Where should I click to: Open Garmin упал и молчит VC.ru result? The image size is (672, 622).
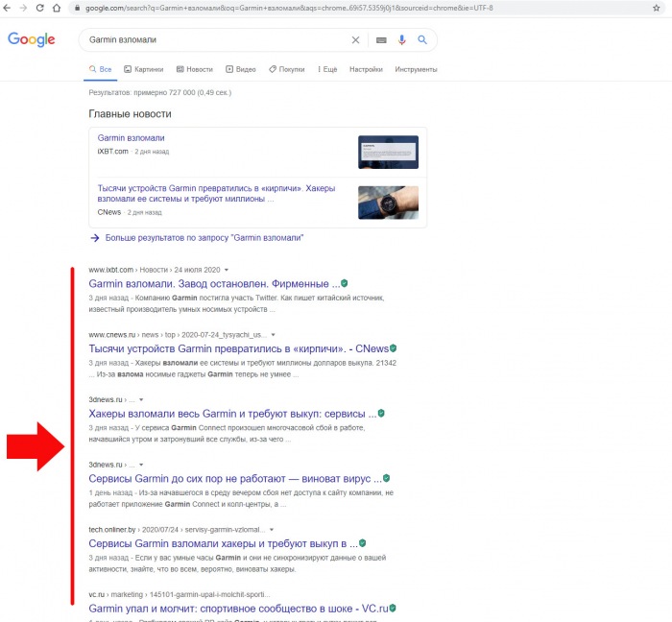(x=238, y=609)
